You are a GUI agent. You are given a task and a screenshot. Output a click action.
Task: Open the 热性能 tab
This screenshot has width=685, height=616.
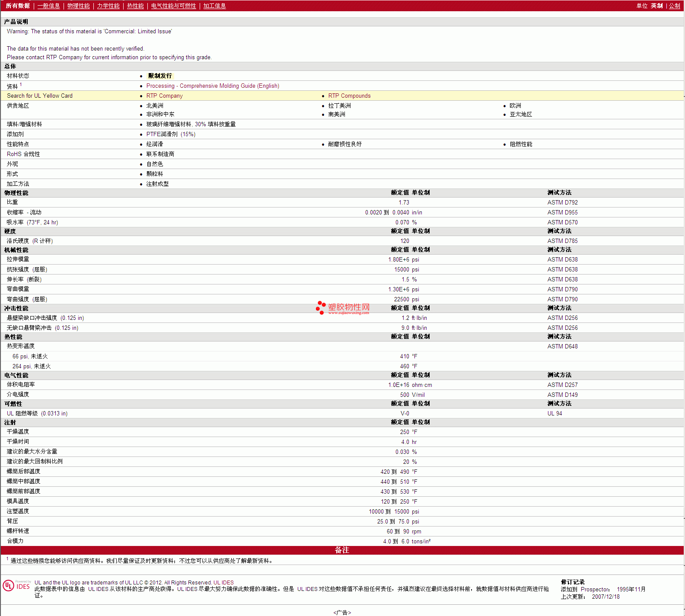(135, 6)
